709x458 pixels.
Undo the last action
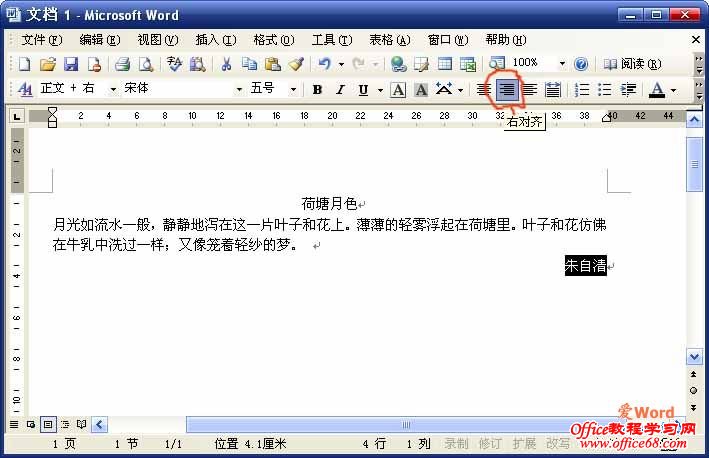325,64
